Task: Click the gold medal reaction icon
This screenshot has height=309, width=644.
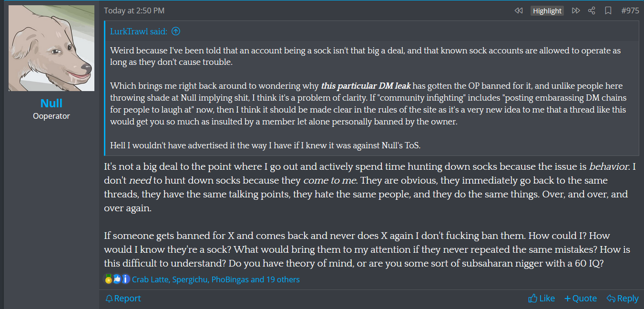Action: (109, 279)
